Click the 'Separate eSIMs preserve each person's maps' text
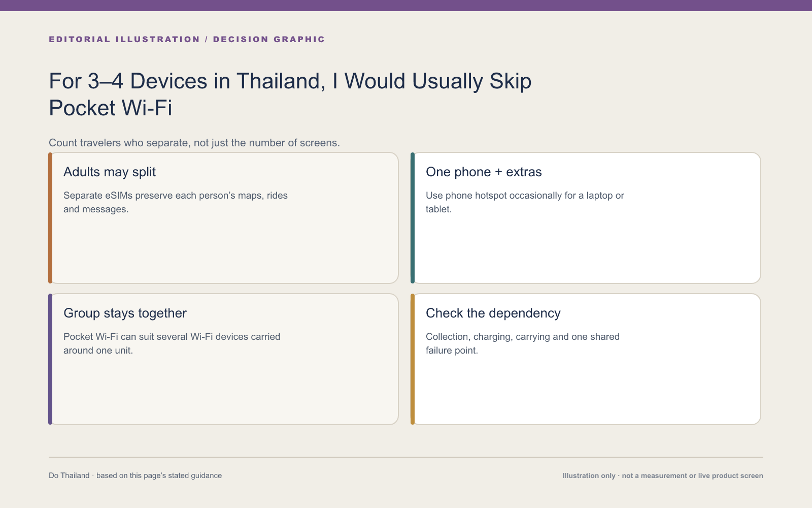812x508 pixels. coord(176,202)
